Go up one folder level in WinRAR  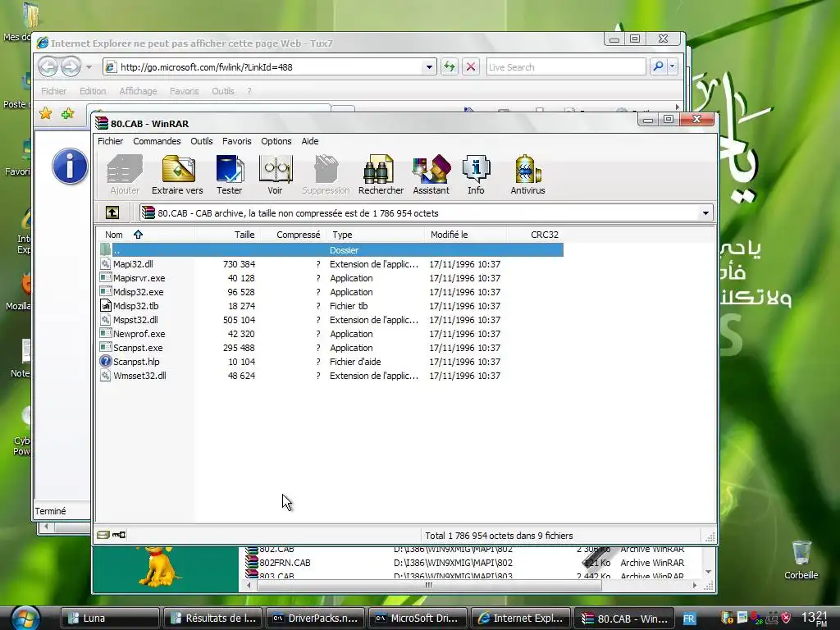(112, 212)
